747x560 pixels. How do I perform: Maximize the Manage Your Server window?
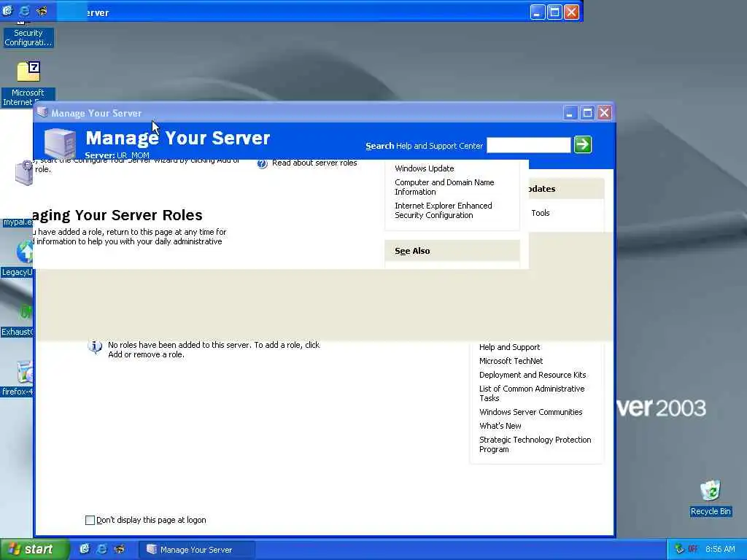(587, 113)
